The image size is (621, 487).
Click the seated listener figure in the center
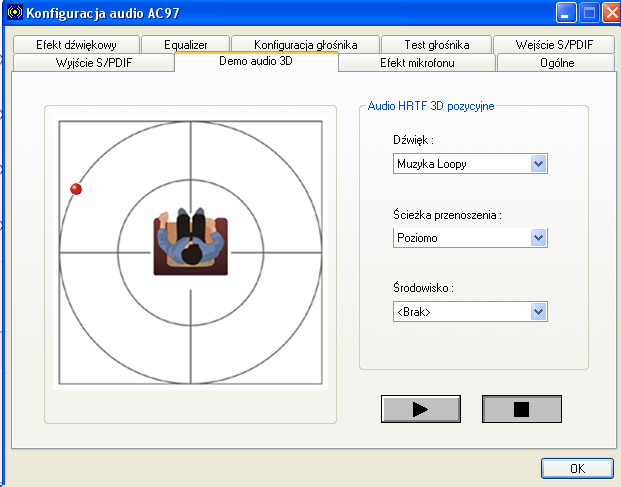pyautogui.click(x=191, y=241)
